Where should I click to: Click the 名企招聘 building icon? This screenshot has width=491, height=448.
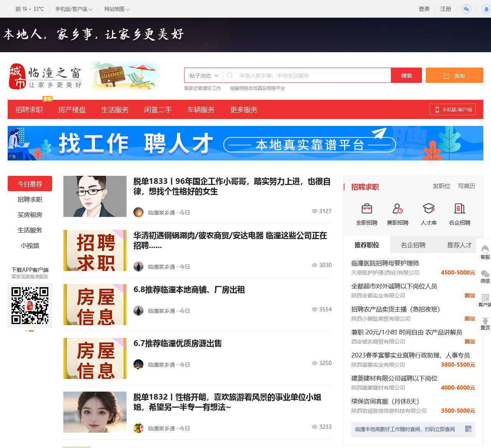click(x=459, y=209)
